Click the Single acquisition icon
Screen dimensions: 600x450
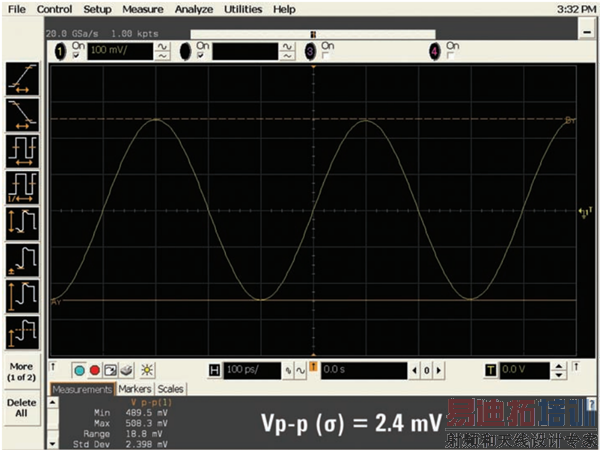tap(110, 370)
